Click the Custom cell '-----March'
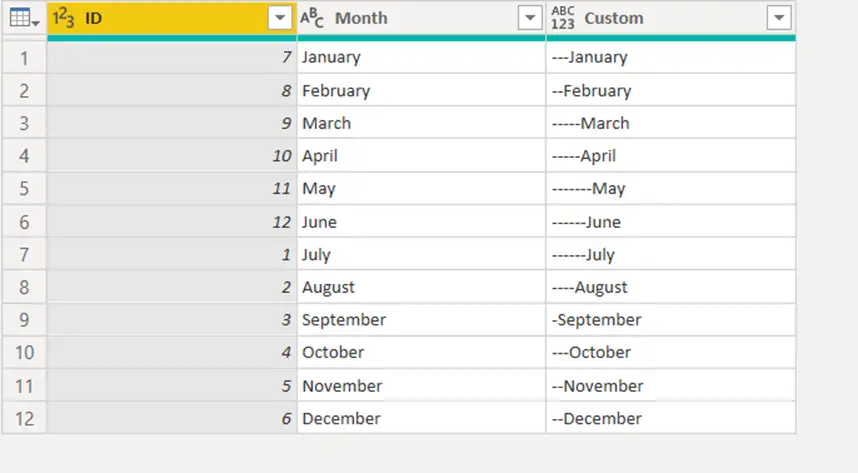Screen dimensions: 858x473 pyautogui.click(x=671, y=123)
